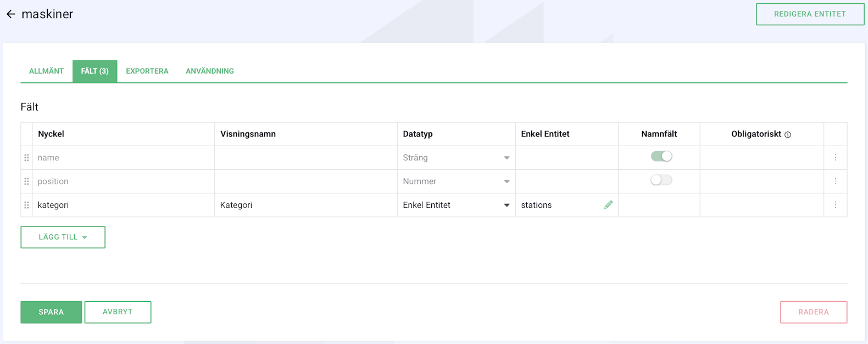Click the empty display name field for position row
This screenshot has height=344, width=868.
tap(306, 181)
